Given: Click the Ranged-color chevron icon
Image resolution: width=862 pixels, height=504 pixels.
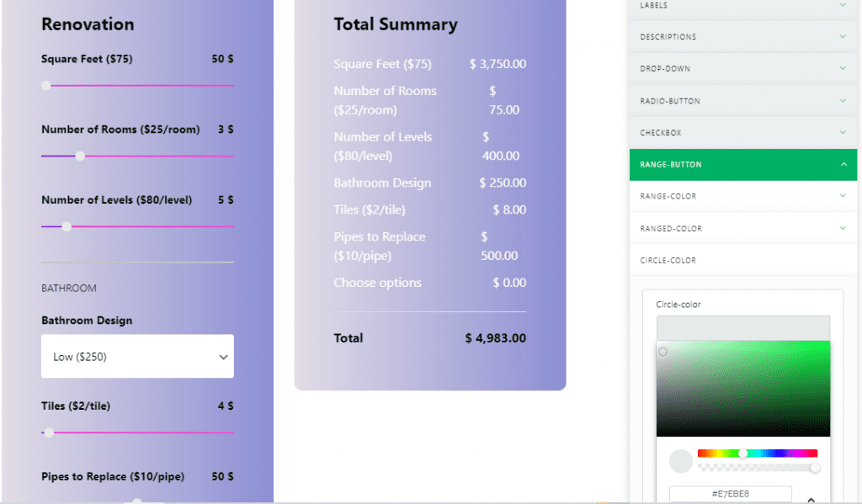Looking at the screenshot, I should (843, 228).
